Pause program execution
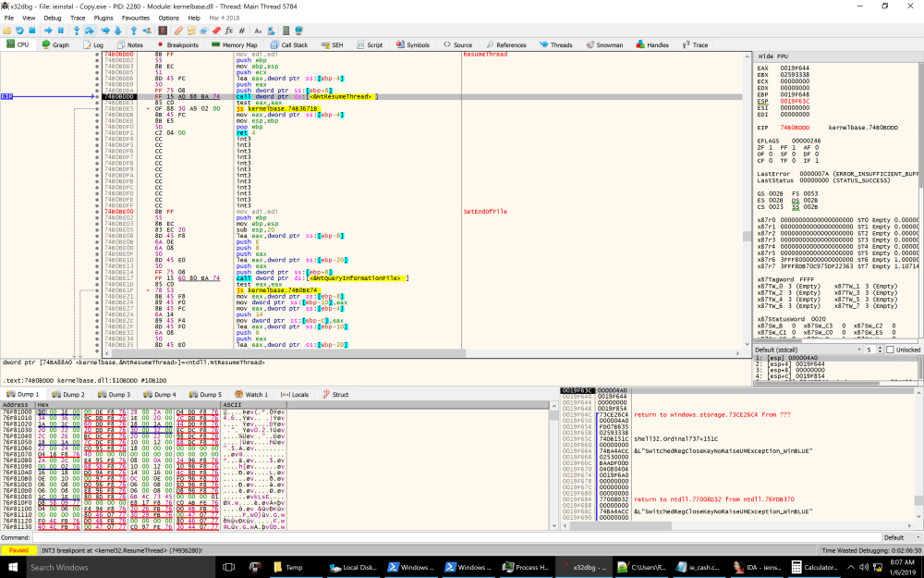The image size is (924, 578). 62,30
